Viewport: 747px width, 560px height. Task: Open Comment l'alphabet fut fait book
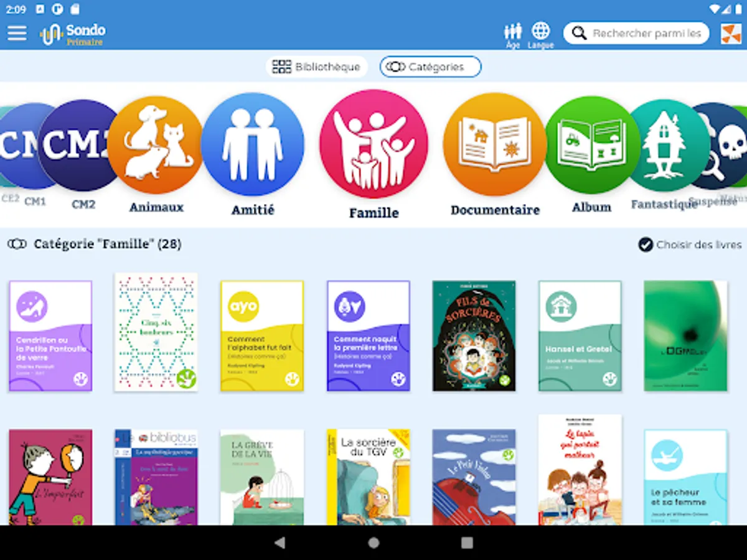pyautogui.click(x=262, y=336)
